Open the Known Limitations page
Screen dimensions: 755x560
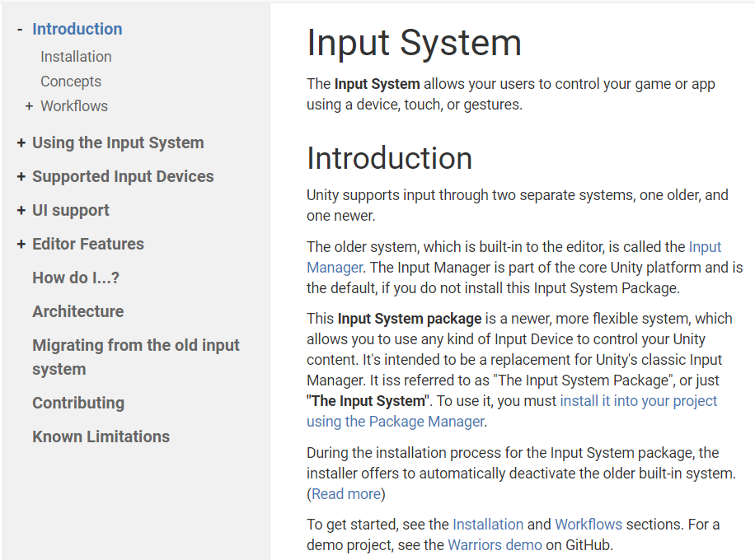(x=101, y=436)
